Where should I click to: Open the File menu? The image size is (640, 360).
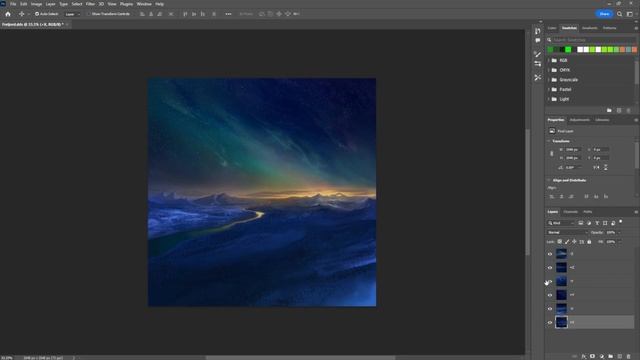tap(13, 4)
